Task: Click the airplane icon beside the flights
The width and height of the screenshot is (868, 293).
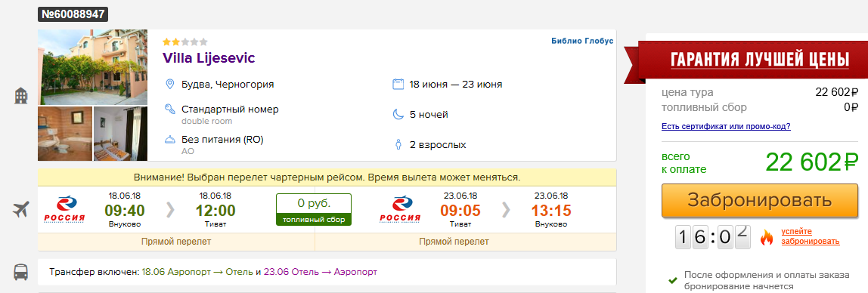Action: pyautogui.click(x=21, y=210)
